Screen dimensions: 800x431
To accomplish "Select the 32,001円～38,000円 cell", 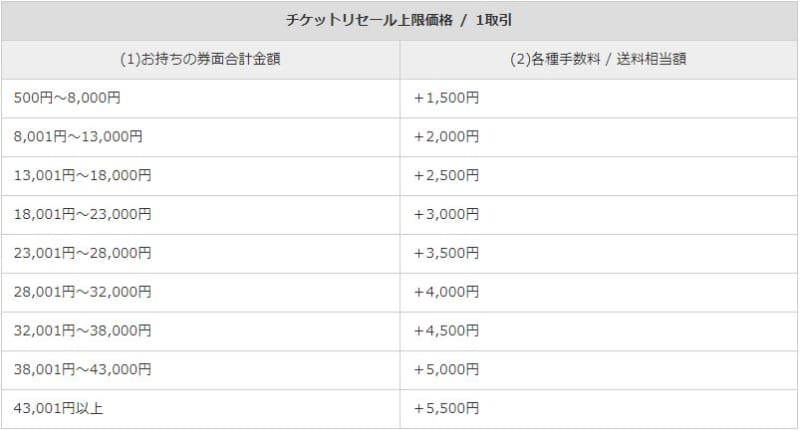I will pyautogui.click(x=83, y=331).
